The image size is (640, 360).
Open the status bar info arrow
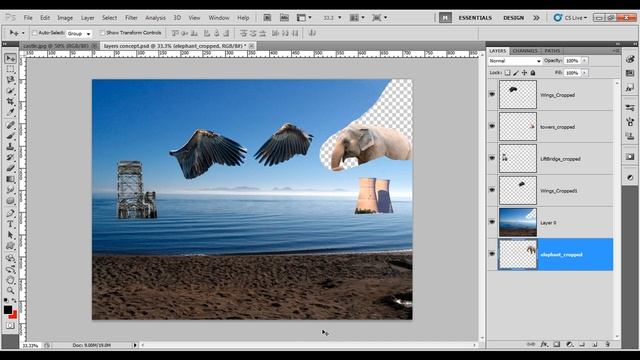(135, 345)
